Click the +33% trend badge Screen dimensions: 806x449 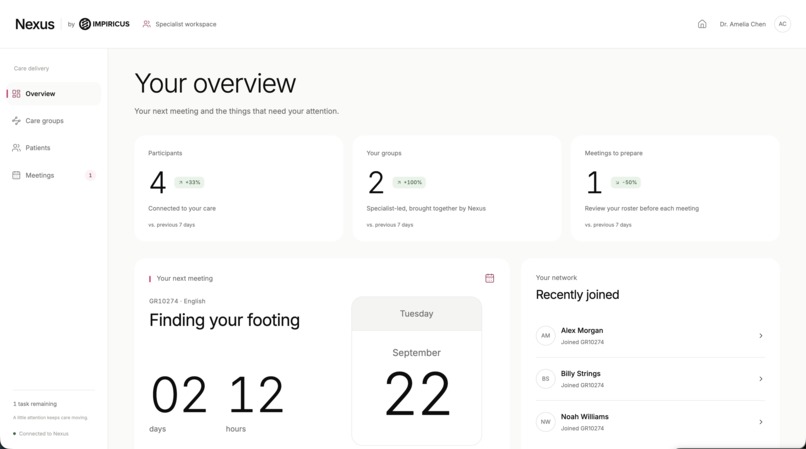pyautogui.click(x=189, y=182)
